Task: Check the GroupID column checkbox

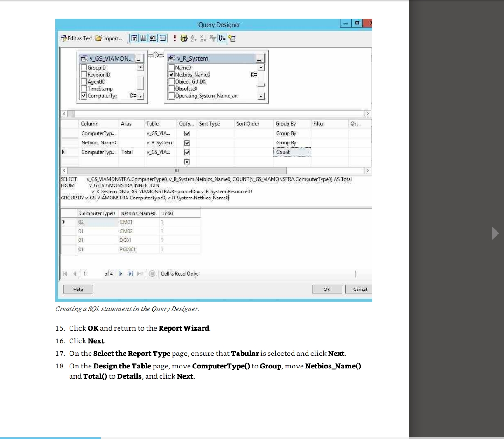Action: click(x=84, y=68)
